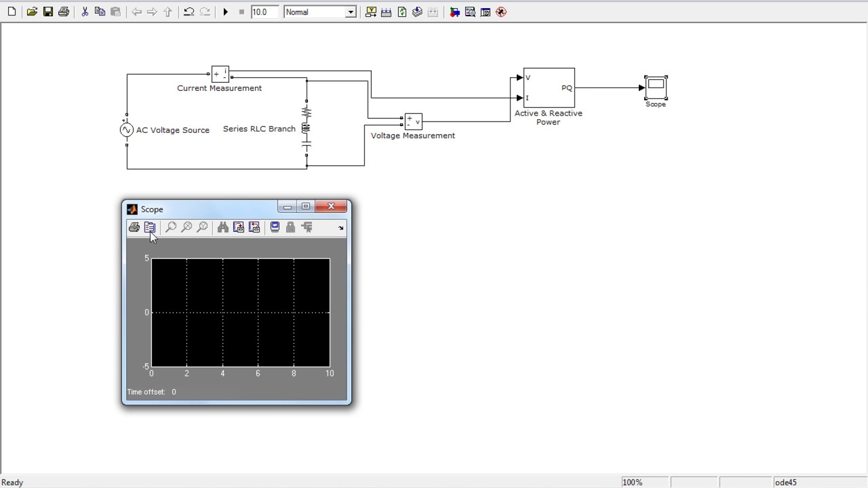The height and width of the screenshot is (488, 868).
Task: Select the Series RLC Branch component
Action: 307,128
